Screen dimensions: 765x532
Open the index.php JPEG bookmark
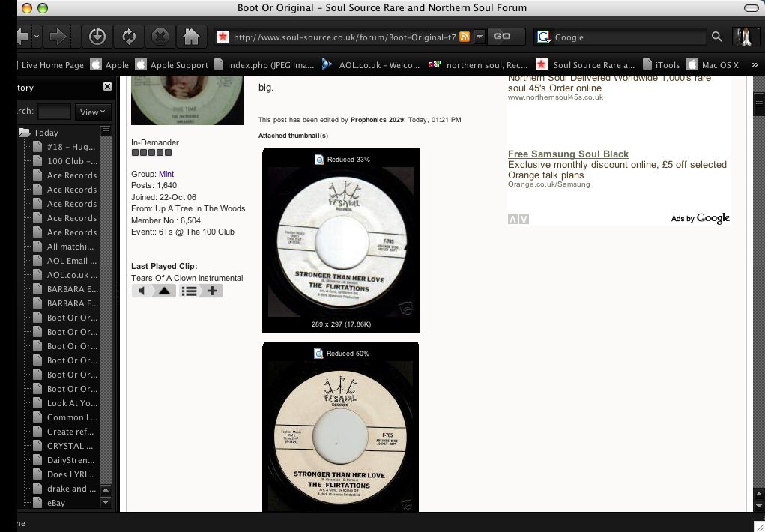264,65
